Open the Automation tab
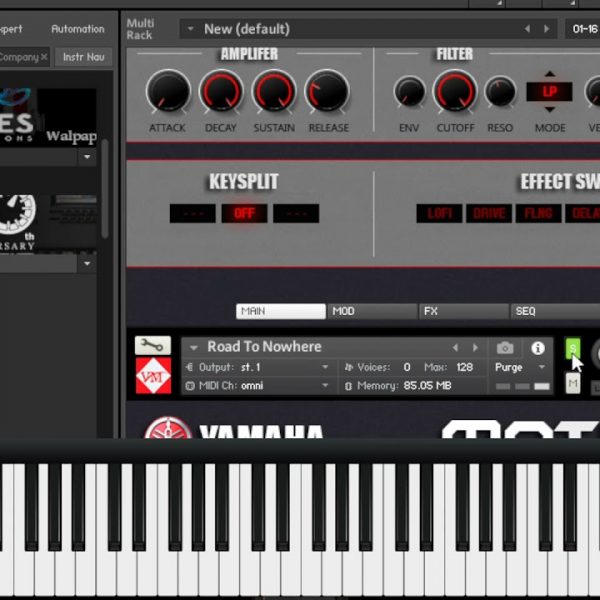Image resolution: width=600 pixels, height=600 pixels. coord(78,29)
